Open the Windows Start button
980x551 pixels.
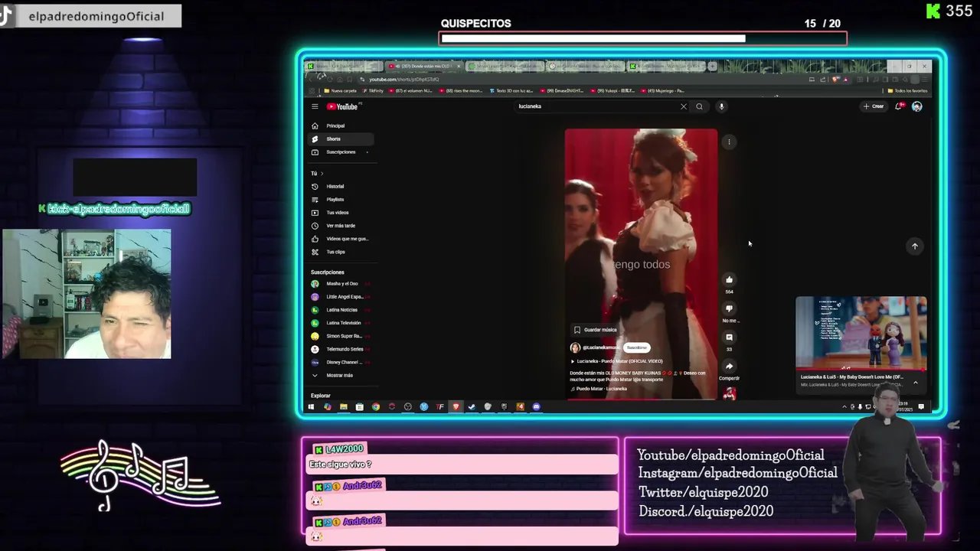(311, 407)
